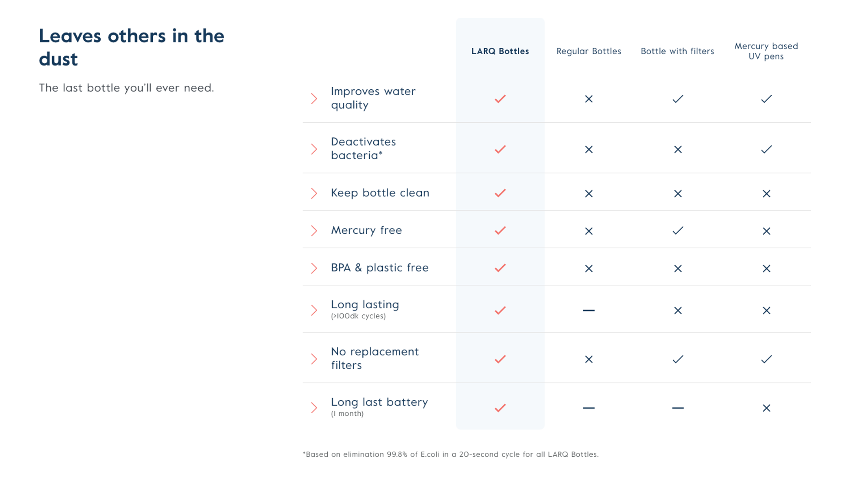Click Bottle with filters X for BPA & plastic free

(678, 268)
